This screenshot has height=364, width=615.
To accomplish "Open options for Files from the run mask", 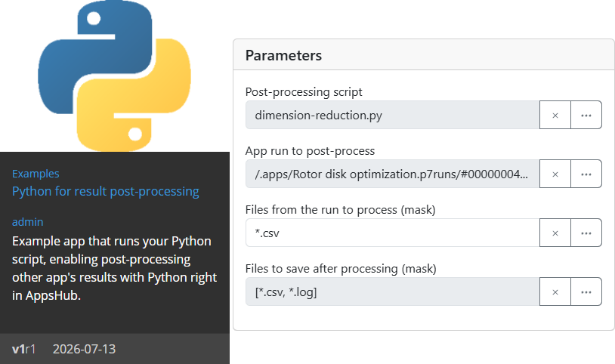I will coord(586,233).
